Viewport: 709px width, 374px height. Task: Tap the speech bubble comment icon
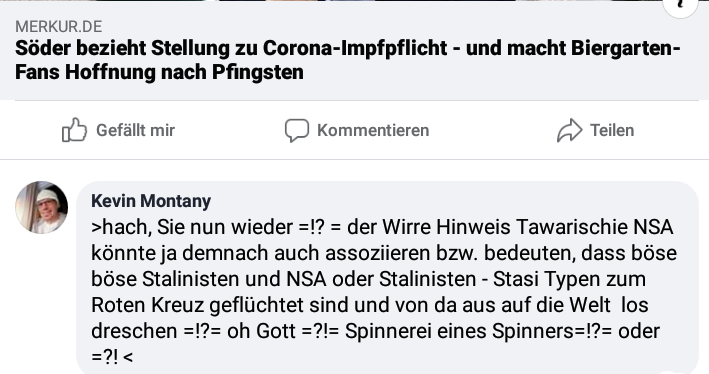297,130
